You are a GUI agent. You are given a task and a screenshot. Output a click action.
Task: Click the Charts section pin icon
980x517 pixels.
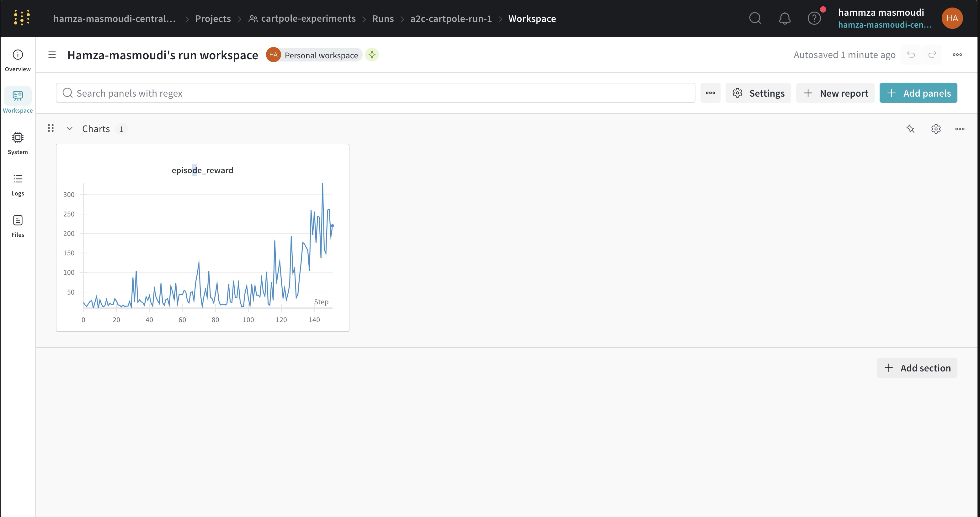click(x=910, y=129)
